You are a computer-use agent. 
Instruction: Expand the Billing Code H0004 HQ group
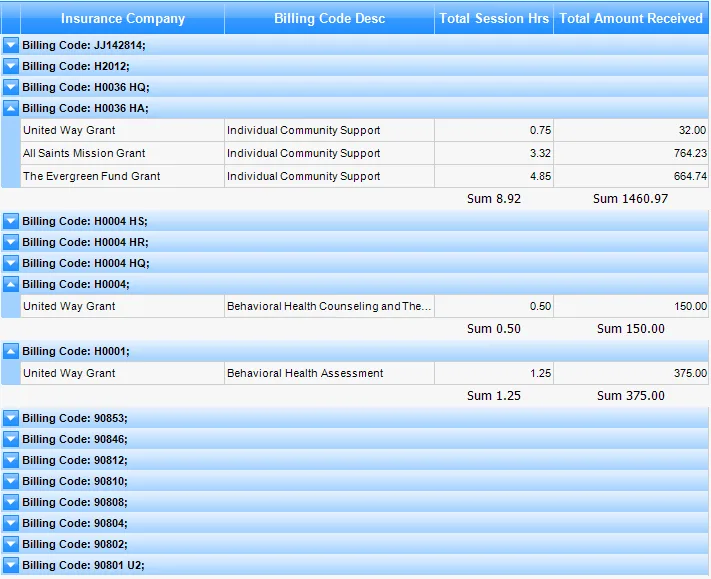pyautogui.click(x=11, y=263)
